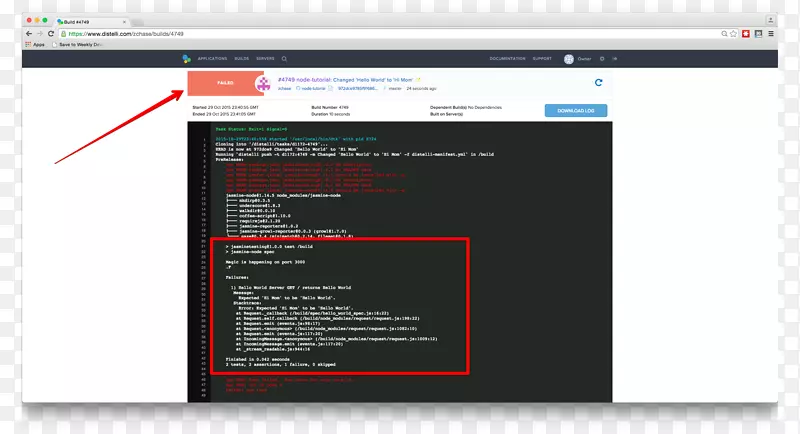Click the red extension icon in the toolbar
The height and width of the screenshot is (434, 800).
(746, 34)
